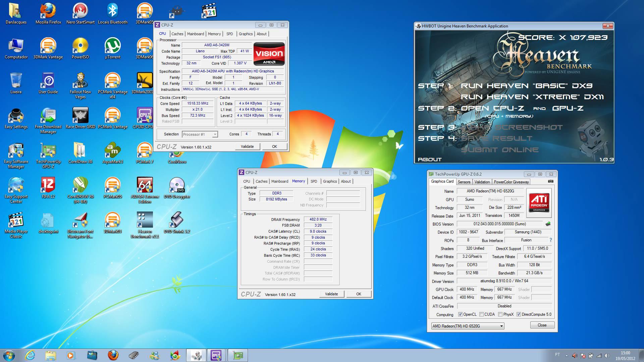Image resolution: width=644 pixels, height=362 pixels.
Task: Open the Free Download Manager icon
Action: pos(48,120)
